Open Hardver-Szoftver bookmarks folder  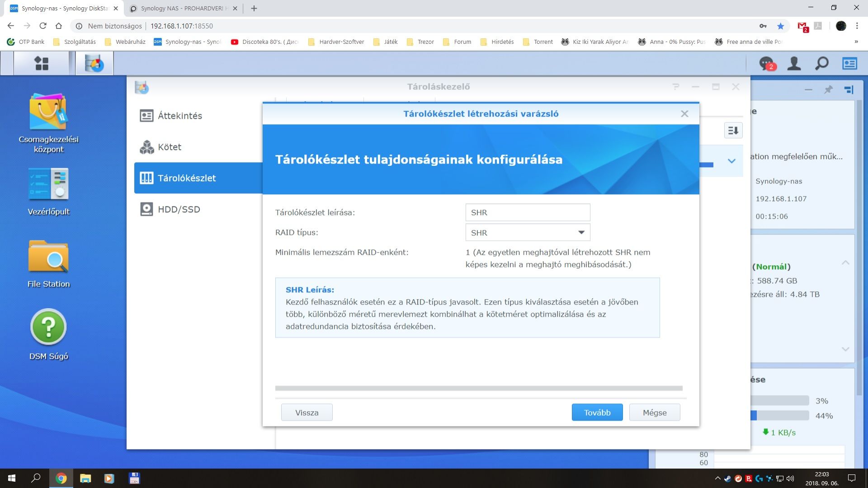[336, 42]
